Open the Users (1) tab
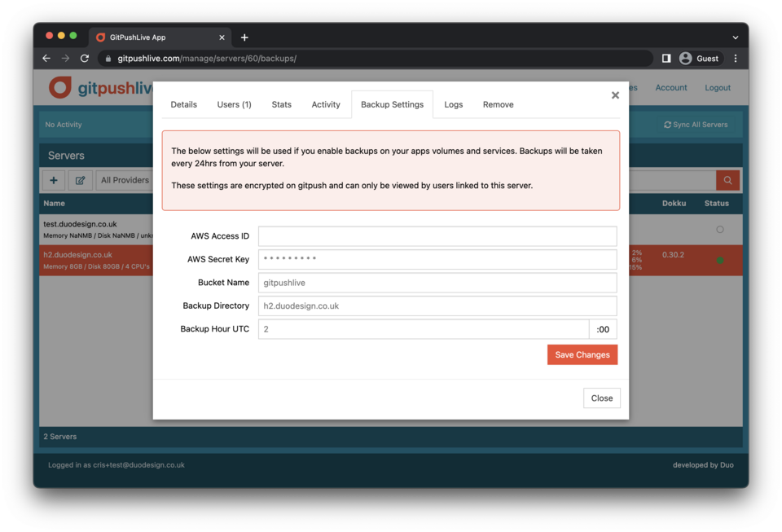 pos(234,105)
